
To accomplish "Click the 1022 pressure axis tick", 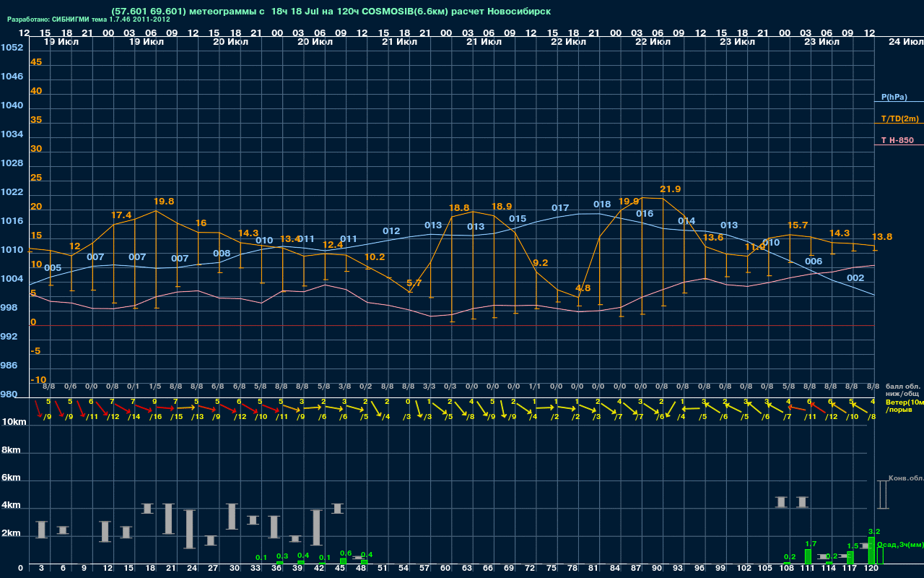I will (12, 192).
